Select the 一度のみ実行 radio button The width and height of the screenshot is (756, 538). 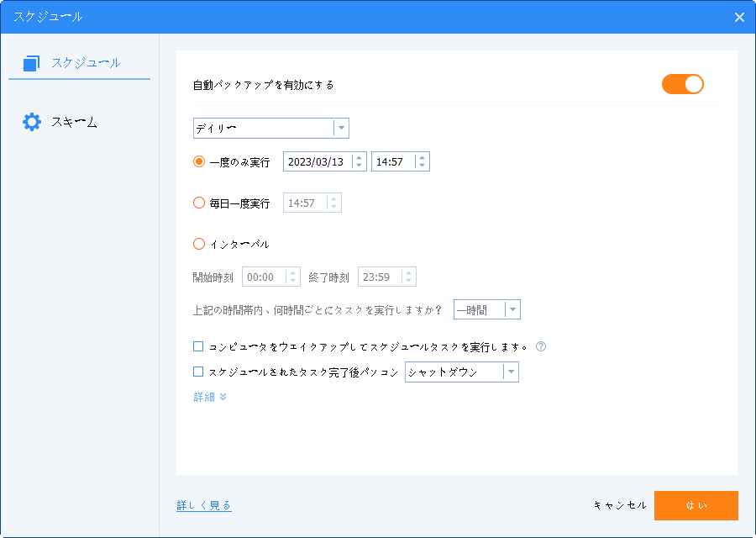tap(198, 161)
